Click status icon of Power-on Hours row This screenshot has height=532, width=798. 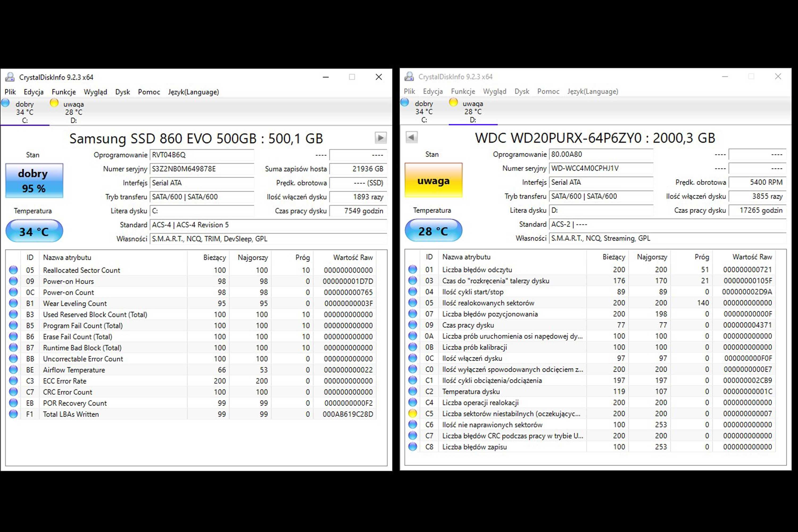[x=14, y=281]
